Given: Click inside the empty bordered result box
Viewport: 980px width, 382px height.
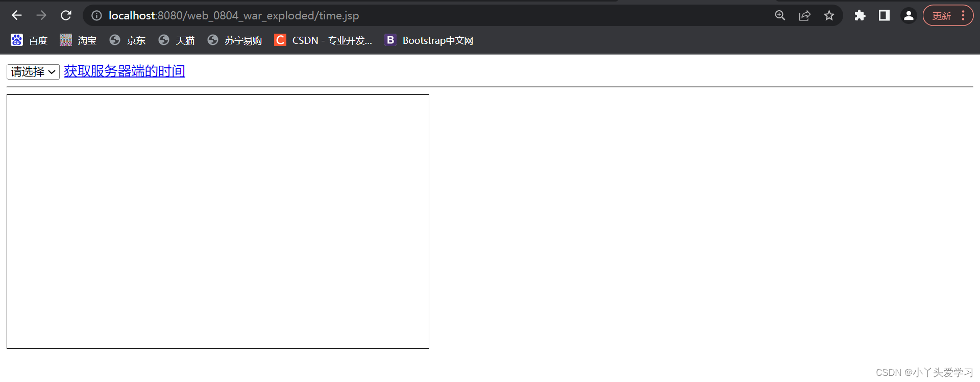Looking at the screenshot, I should [x=218, y=221].
